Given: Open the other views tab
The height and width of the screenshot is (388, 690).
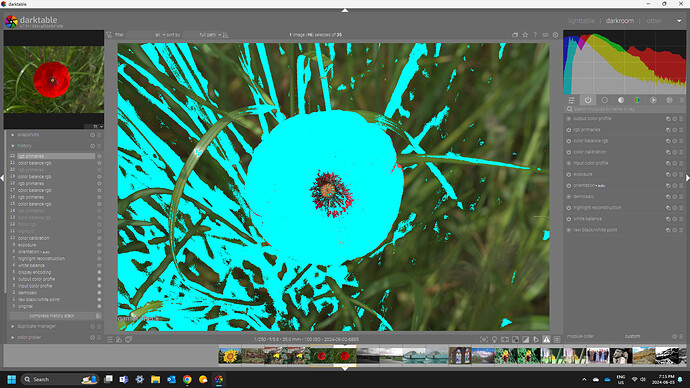Looking at the screenshot, I should pyautogui.click(x=654, y=21).
